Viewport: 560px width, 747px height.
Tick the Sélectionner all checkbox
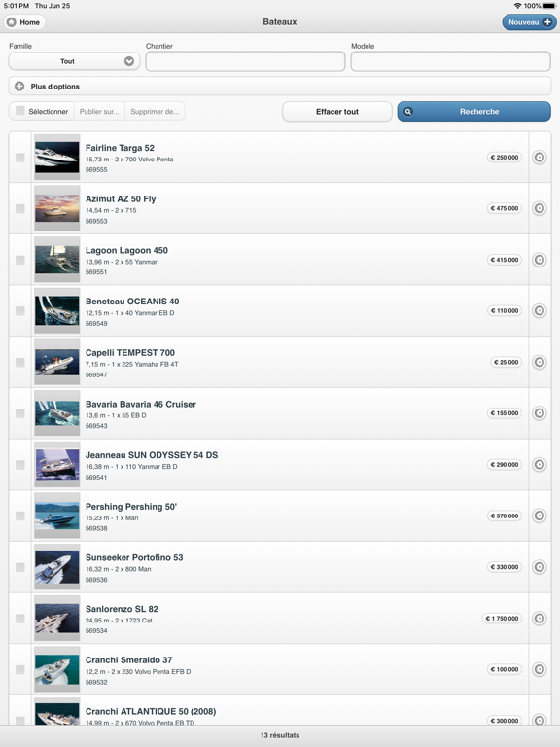20,111
